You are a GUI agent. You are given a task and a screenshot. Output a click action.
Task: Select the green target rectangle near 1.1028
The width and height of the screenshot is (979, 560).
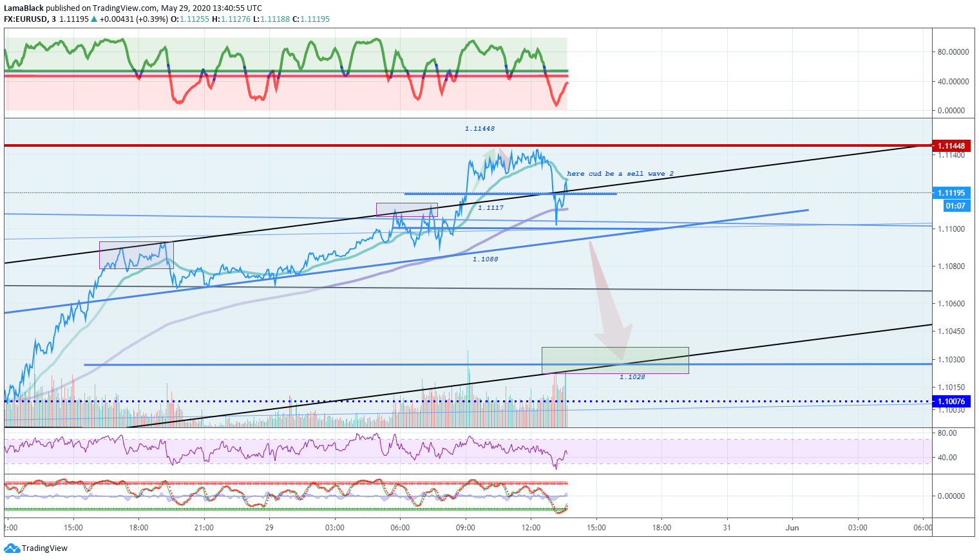[615, 360]
